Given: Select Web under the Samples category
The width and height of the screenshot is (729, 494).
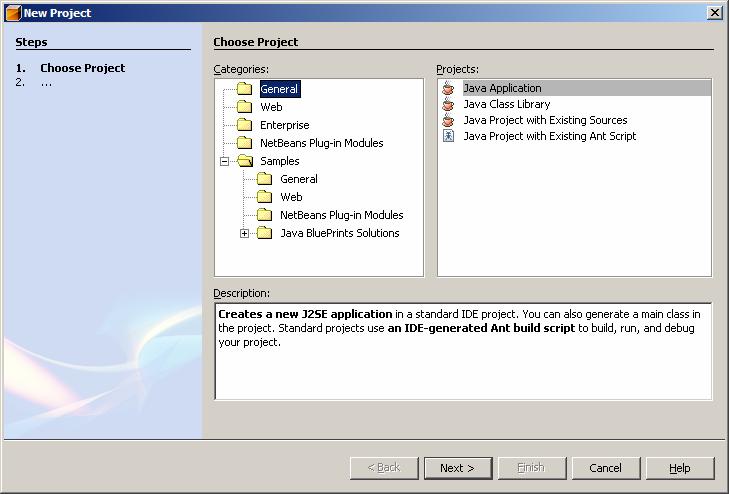Looking at the screenshot, I should tap(291, 197).
